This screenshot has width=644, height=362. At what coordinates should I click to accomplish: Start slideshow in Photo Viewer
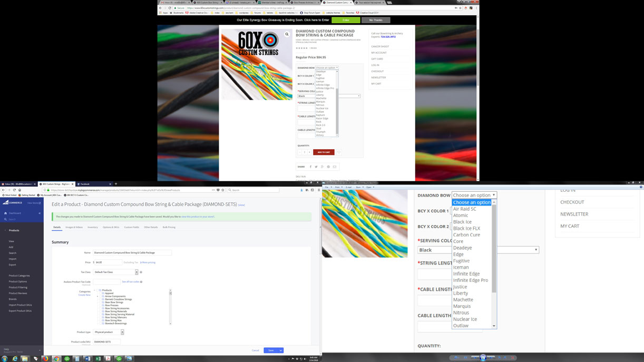point(483,358)
